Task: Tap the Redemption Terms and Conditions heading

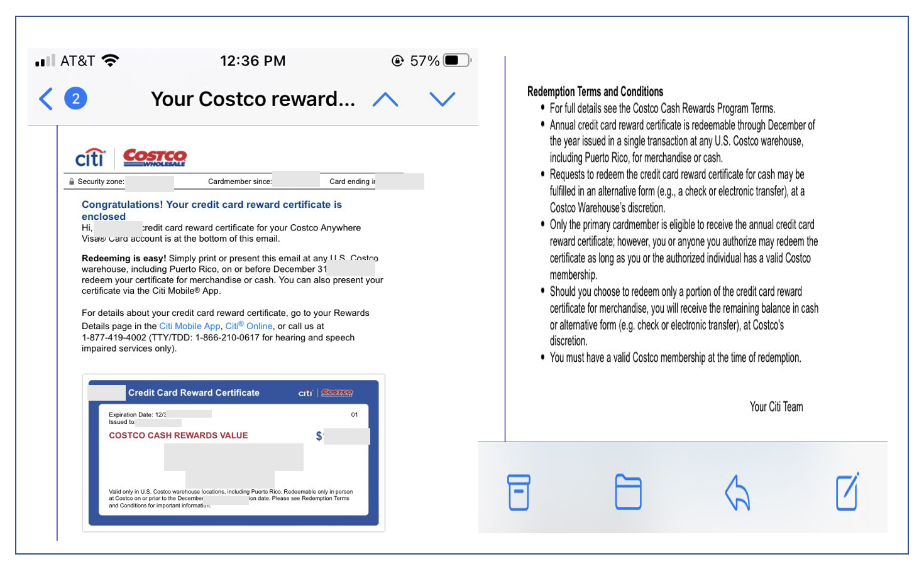Action: coord(595,92)
